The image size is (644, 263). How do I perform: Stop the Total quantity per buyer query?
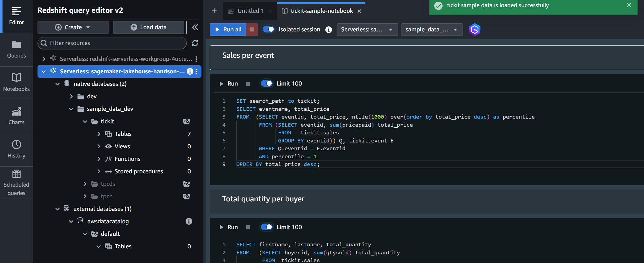(248, 227)
